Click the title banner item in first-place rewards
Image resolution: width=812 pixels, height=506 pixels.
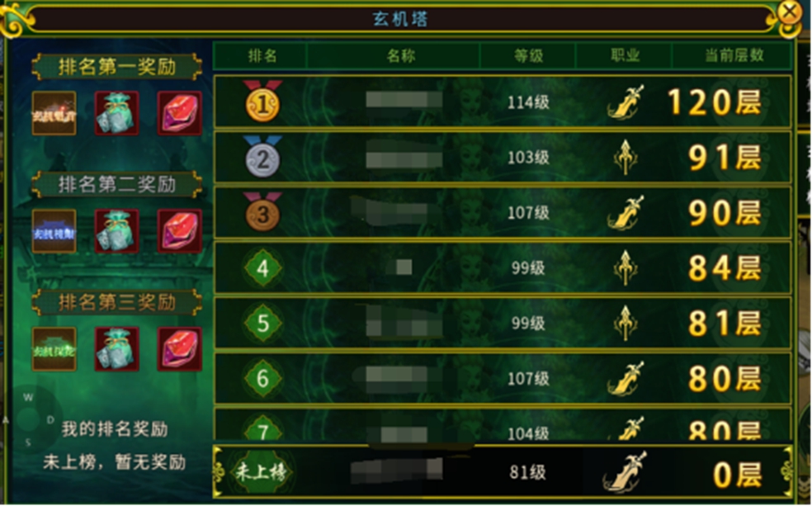point(54,113)
